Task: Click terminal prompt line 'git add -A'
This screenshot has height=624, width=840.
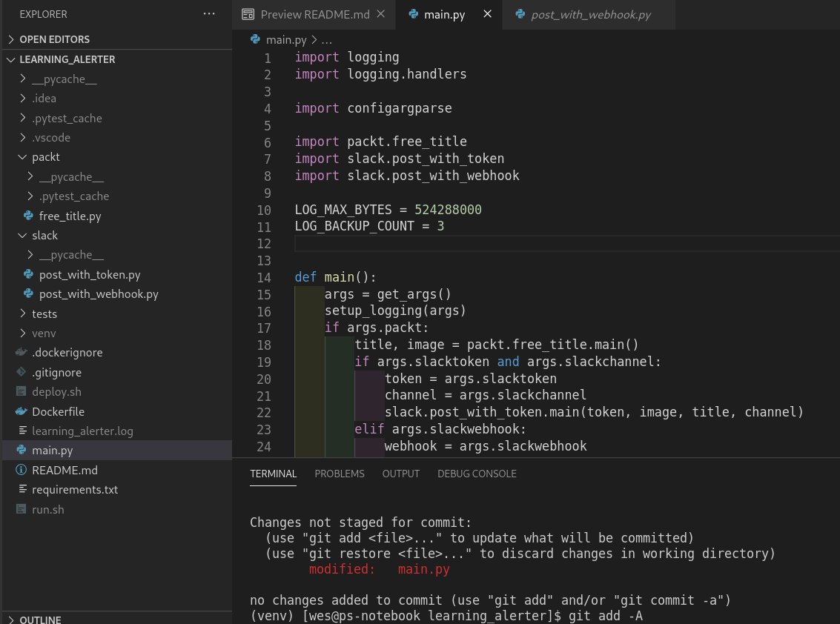Action: [446, 615]
